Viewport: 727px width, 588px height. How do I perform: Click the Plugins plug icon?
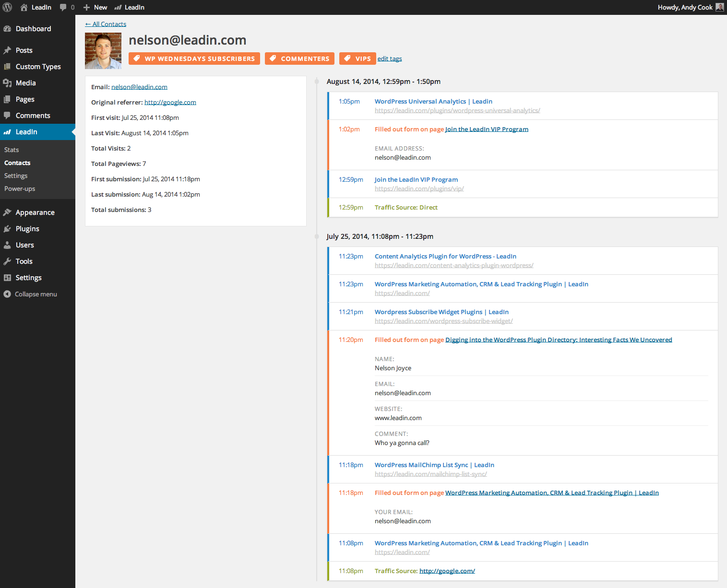coord(7,229)
